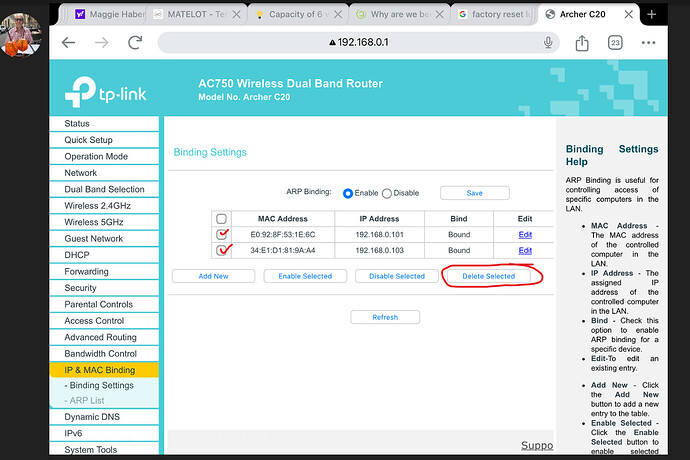Click the tp-link logo
Viewport: 690px width, 460px height.
[106, 92]
